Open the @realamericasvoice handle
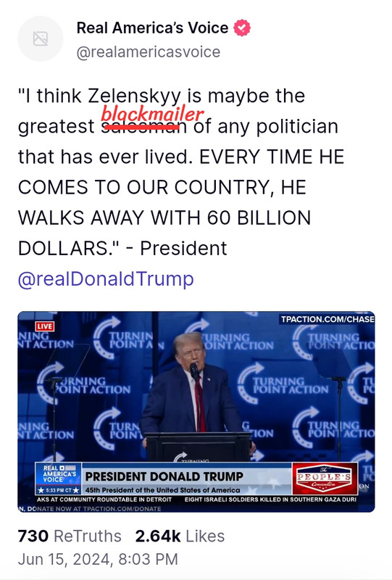The height and width of the screenshot is (580, 392). (149, 51)
